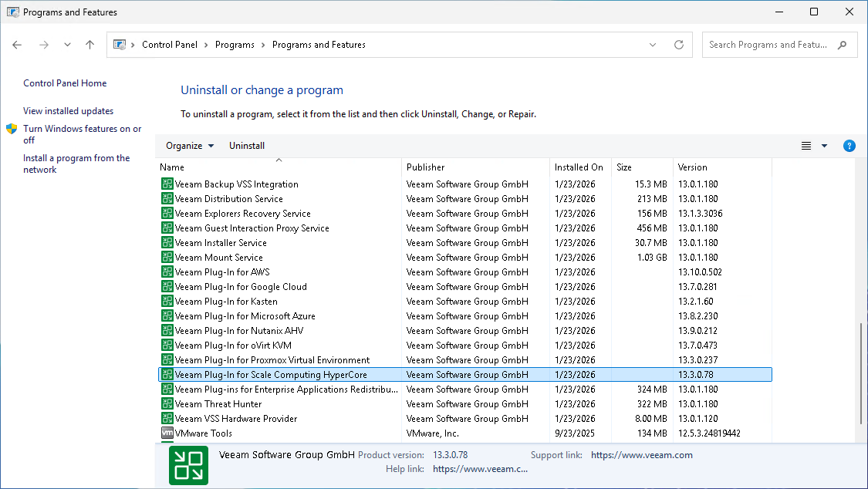Click Veeam Plug-In for oVirt KVM icon
The width and height of the screenshot is (868, 489).
(167, 345)
